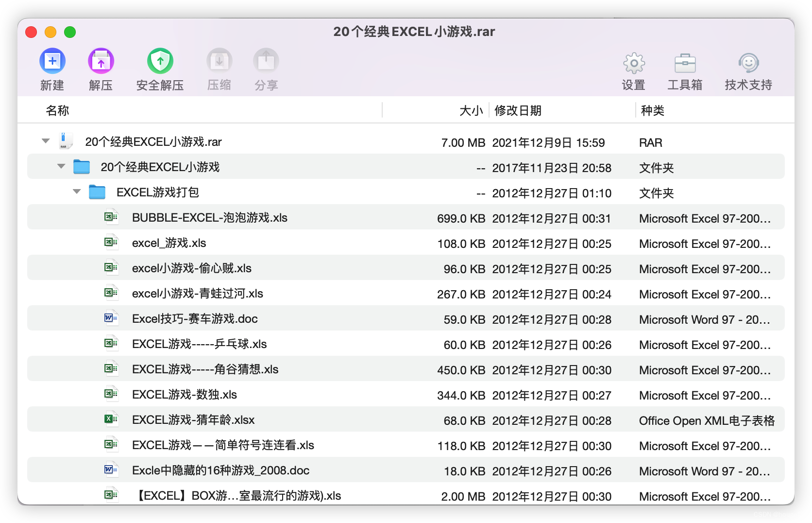This screenshot has height=523, width=812.
Task: Select file EXCEL游戏-猜年龄.xlsx
Action: click(193, 419)
